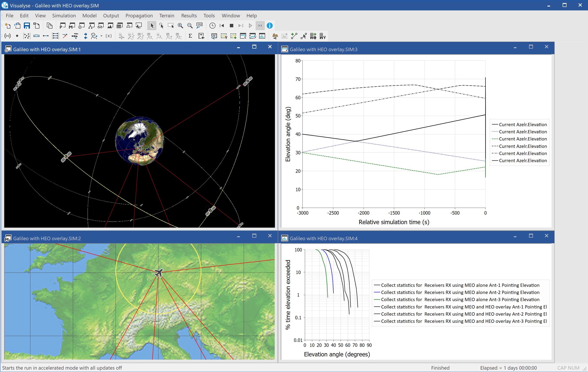
Task: Click the 'Finished' status bar text
Action: point(440,368)
